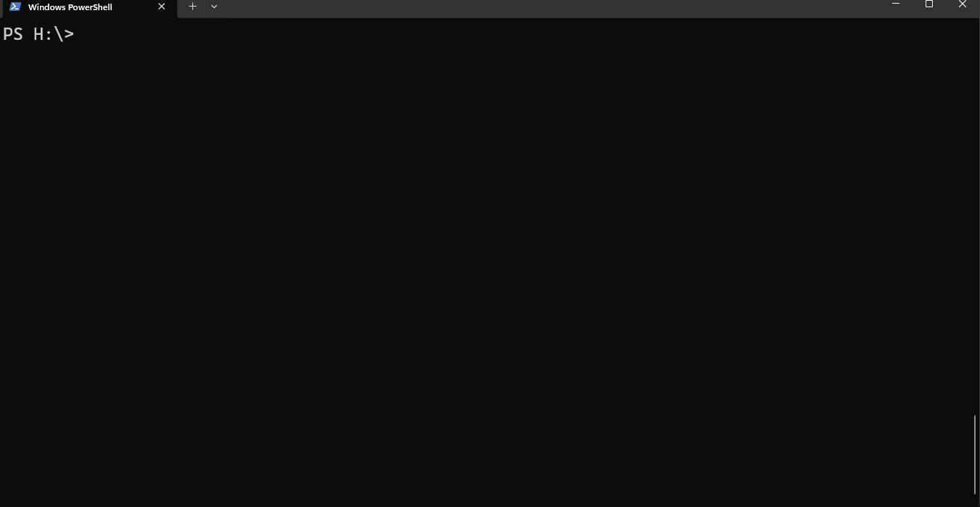Expand the new tab profile dropdown chevron
The height and width of the screenshot is (507, 980).
tap(214, 7)
